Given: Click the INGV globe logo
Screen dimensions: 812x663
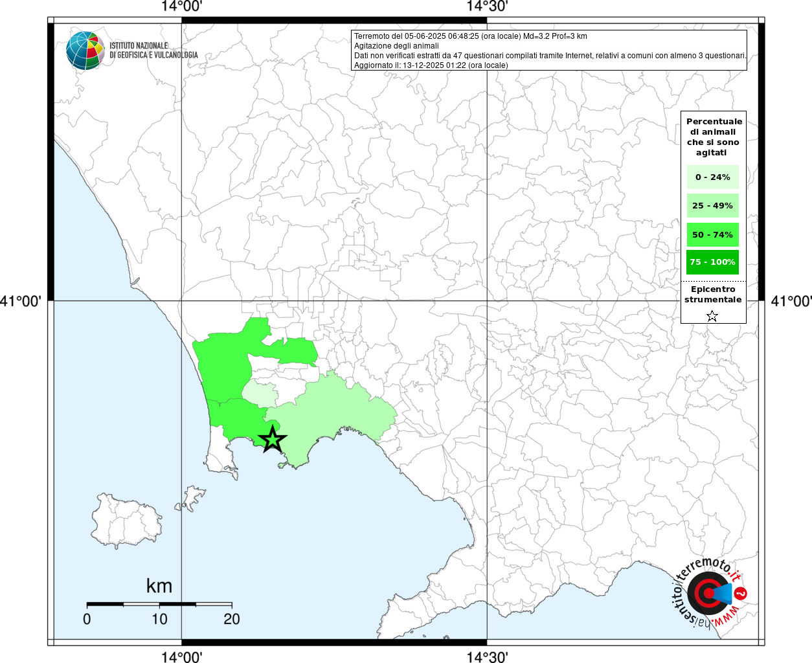Looking at the screenshot, I should pos(85,51).
